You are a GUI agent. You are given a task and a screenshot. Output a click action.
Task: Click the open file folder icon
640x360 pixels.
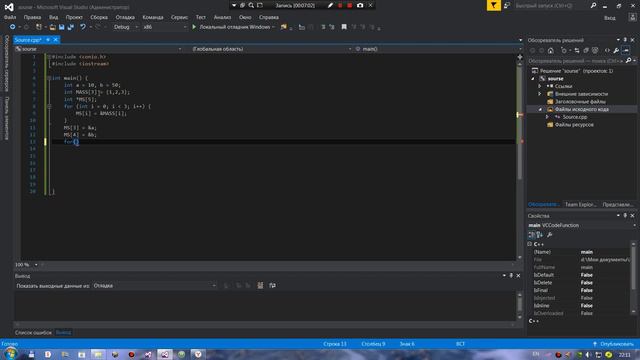53,27
